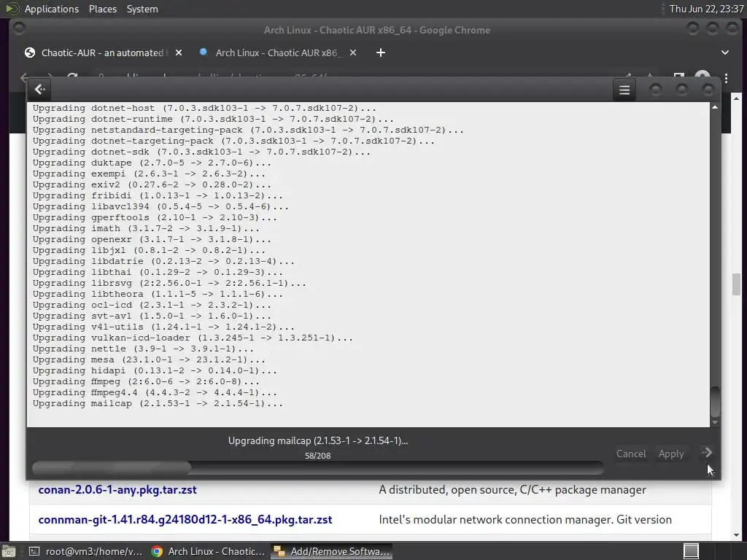Click the 'Upgrading ffmpeg4.4' log line
Image resolution: width=747 pixels, height=560 pixels.
(155, 392)
